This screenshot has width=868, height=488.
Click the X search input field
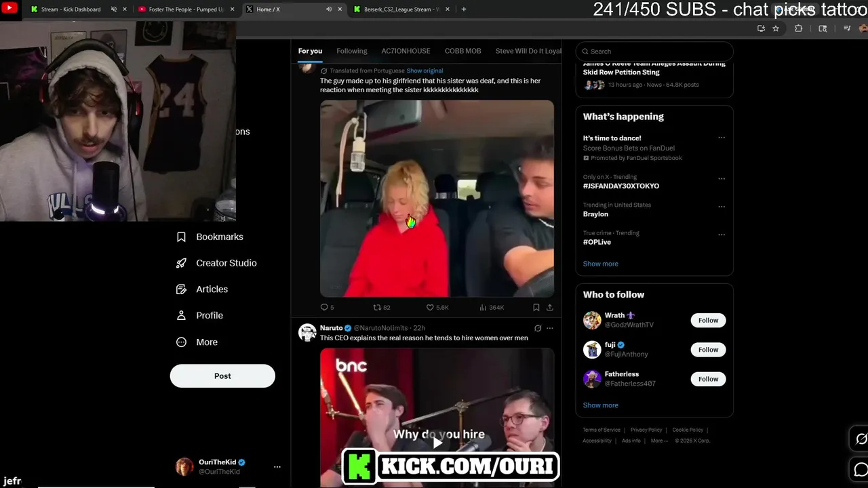pos(654,52)
